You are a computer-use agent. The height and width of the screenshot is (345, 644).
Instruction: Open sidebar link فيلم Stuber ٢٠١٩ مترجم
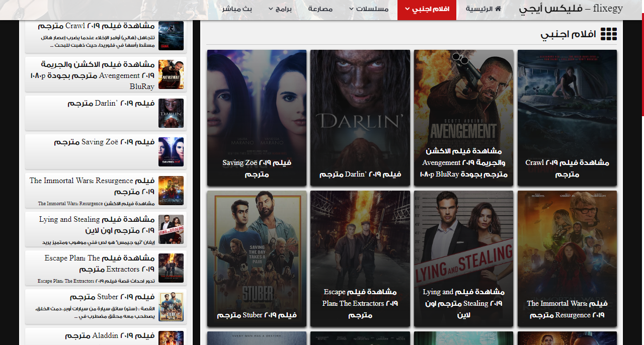pyautogui.click(x=112, y=297)
